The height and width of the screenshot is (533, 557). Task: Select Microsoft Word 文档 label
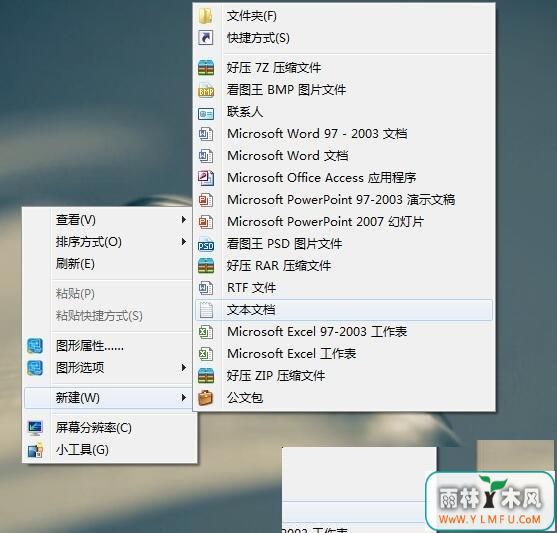click(x=287, y=156)
